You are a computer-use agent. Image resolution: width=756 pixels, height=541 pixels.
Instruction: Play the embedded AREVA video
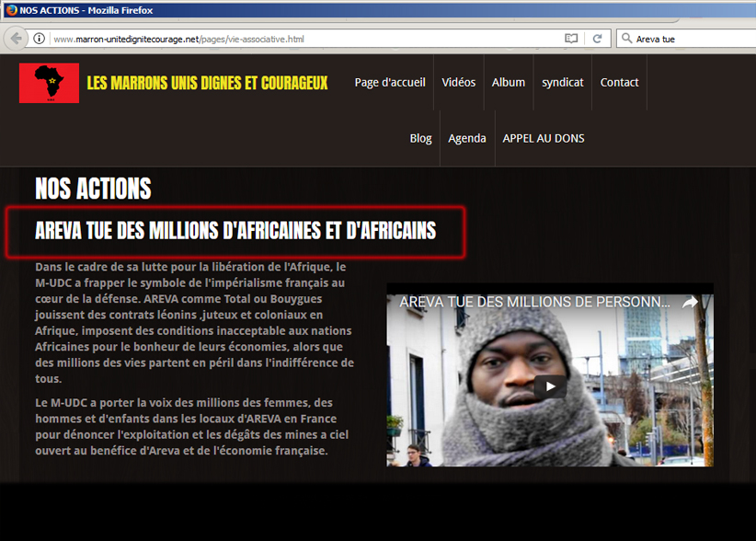[550, 386]
